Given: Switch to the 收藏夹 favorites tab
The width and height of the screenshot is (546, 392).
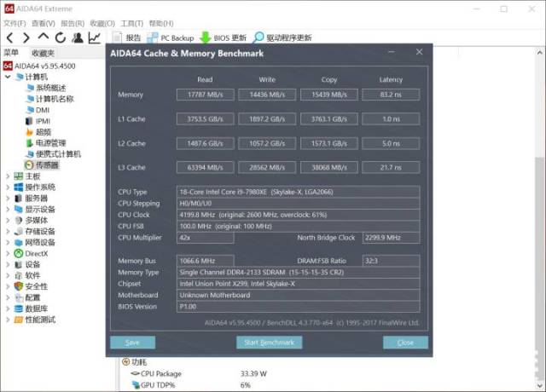Looking at the screenshot, I should (x=43, y=53).
